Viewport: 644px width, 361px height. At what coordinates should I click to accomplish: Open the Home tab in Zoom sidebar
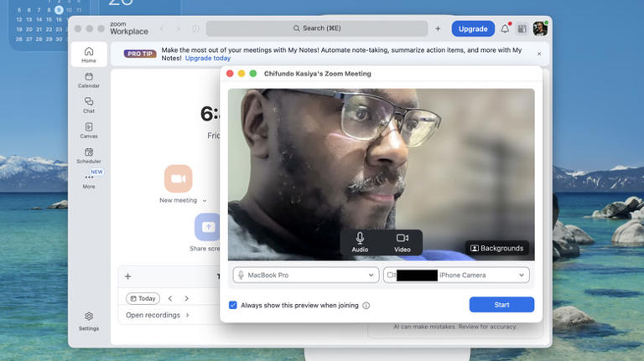(89, 54)
